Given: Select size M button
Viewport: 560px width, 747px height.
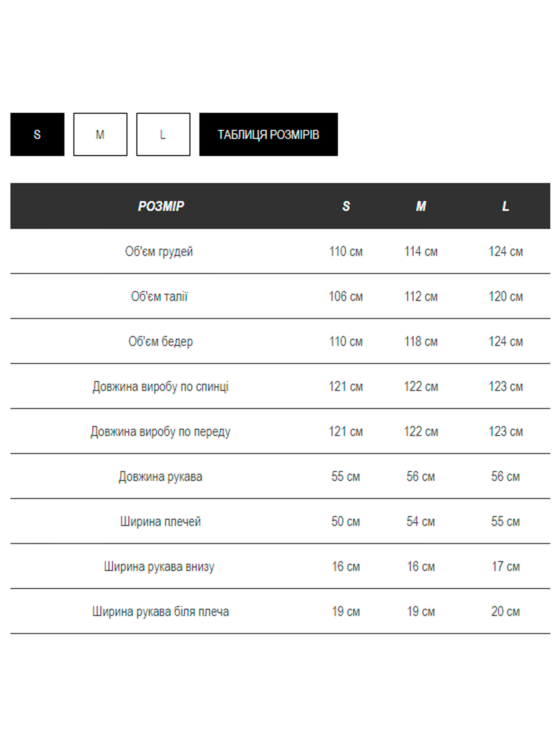Looking at the screenshot, I should 100,134.
